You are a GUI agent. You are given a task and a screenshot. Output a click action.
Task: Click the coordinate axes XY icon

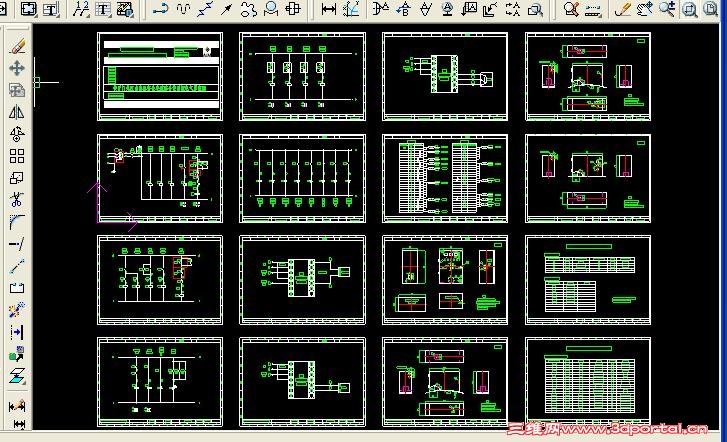[x=351, y=9]
